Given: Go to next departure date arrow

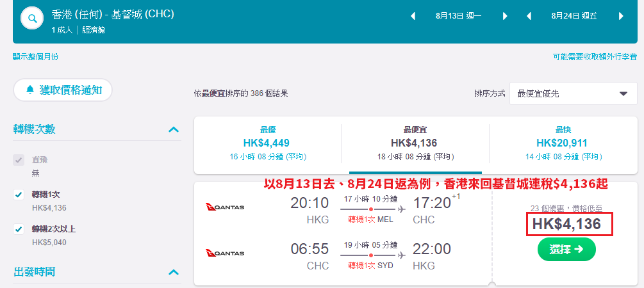Looking at the screenshot, I should point(505,17).
